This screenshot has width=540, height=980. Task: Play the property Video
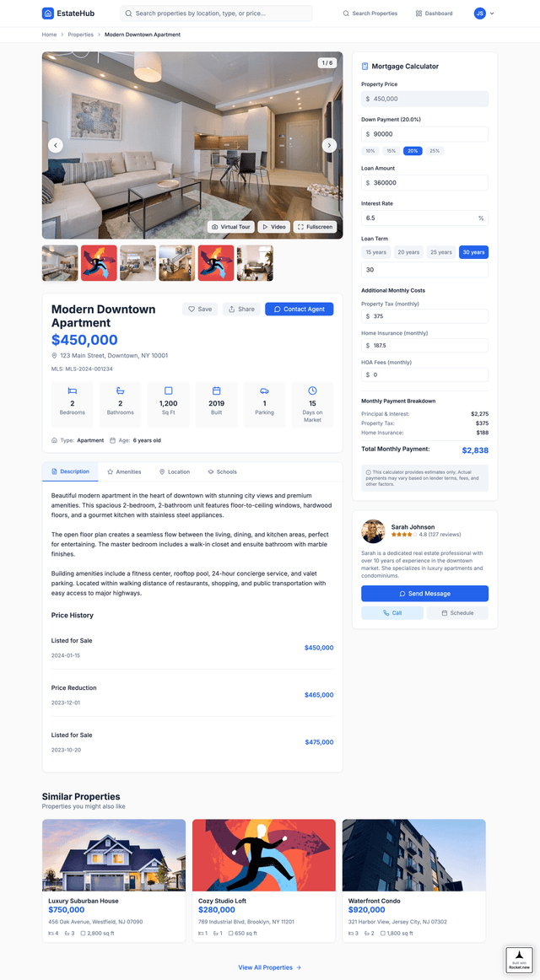tap(273, 227)
